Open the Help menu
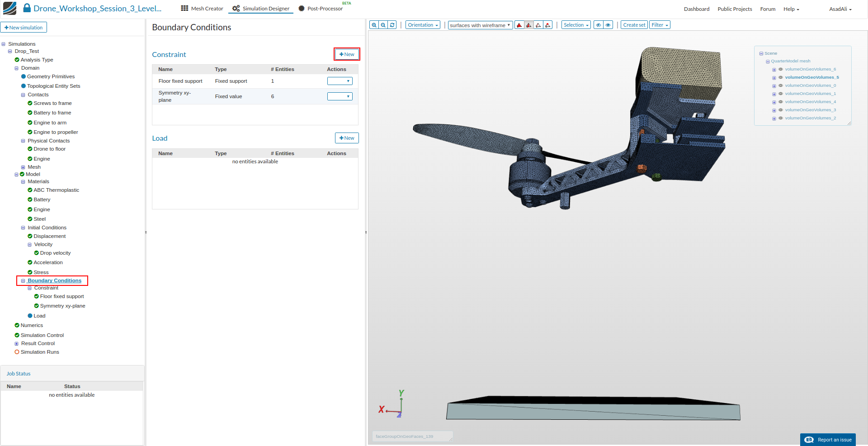 pyautogui.click(x=791, y=9)
